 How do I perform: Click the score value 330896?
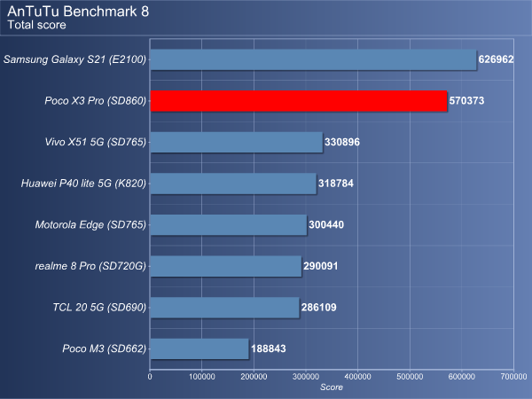point(341,142)
